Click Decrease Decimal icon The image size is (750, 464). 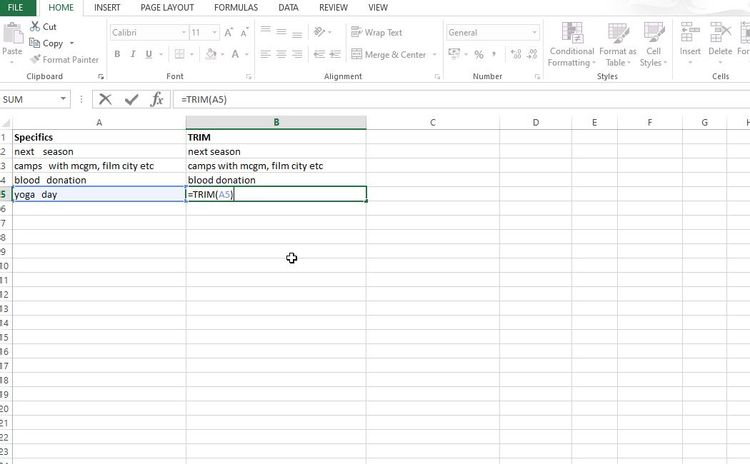click(532, 54)
